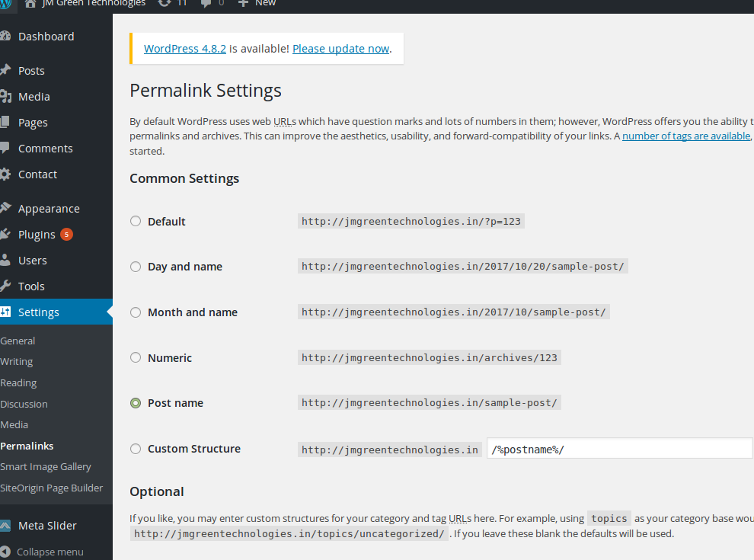Click the Contact gear icon
754x560 pixels.
[x=5, y=174]
